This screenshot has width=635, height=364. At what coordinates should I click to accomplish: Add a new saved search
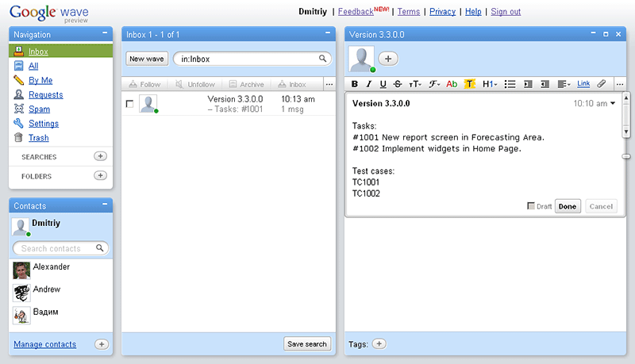(101, 156)
